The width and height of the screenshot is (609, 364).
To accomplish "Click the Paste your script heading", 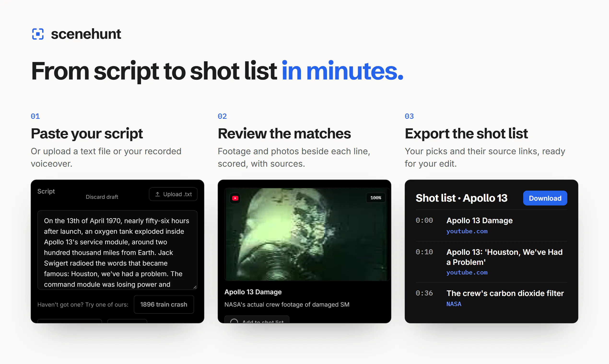I will [87, 134].
